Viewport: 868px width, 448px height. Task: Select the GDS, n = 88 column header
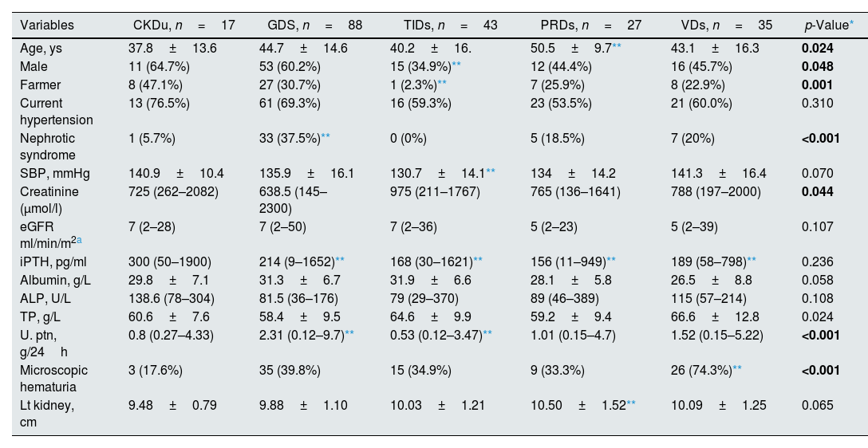tap(314, 26)
